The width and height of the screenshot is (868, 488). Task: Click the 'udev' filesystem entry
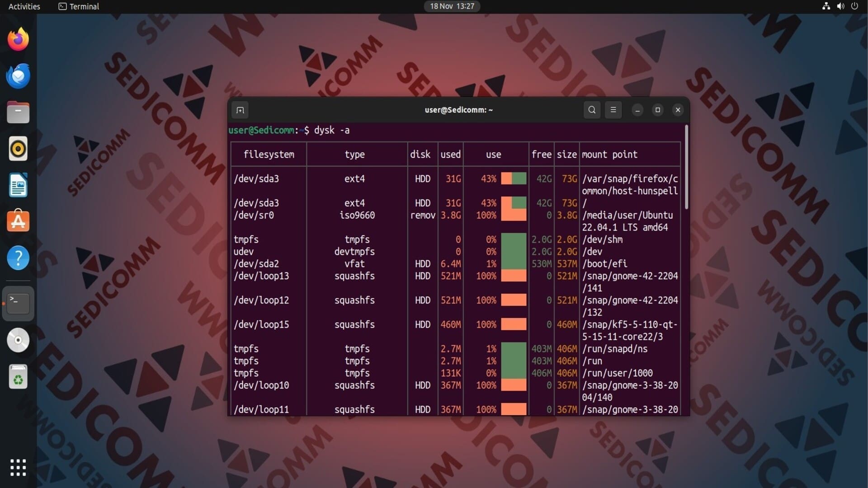243,252
